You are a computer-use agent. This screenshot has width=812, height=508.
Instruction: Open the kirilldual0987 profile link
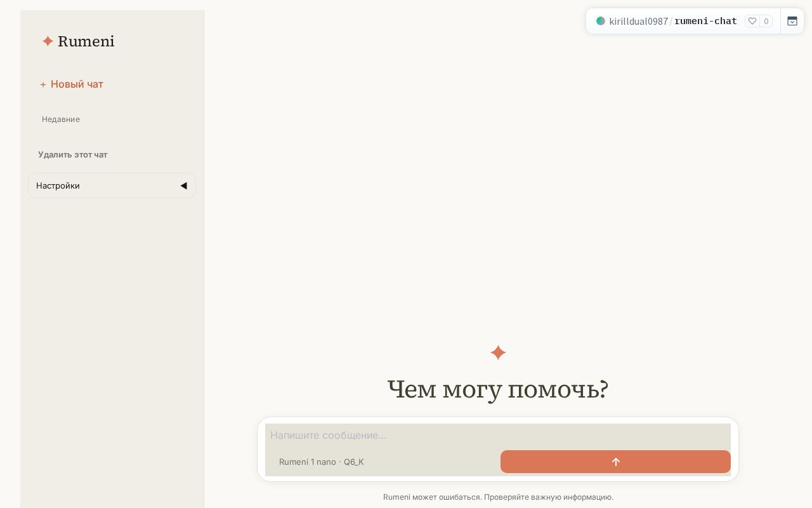(638, 22)
